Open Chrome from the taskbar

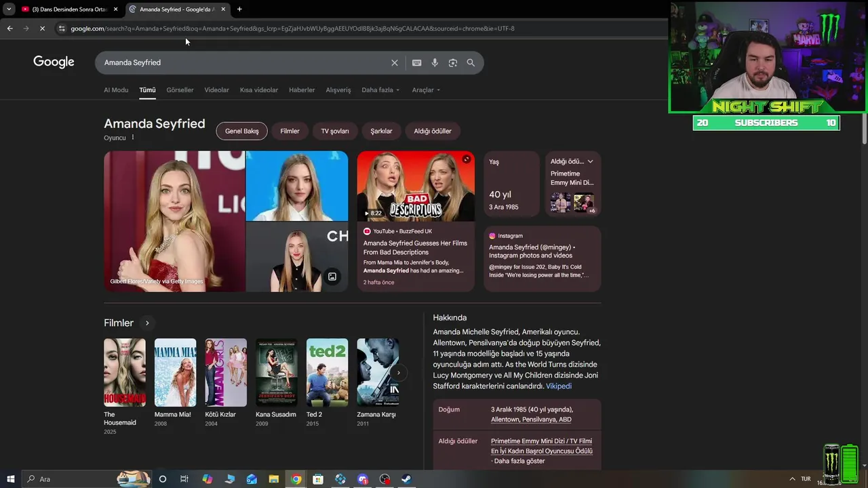296,479
